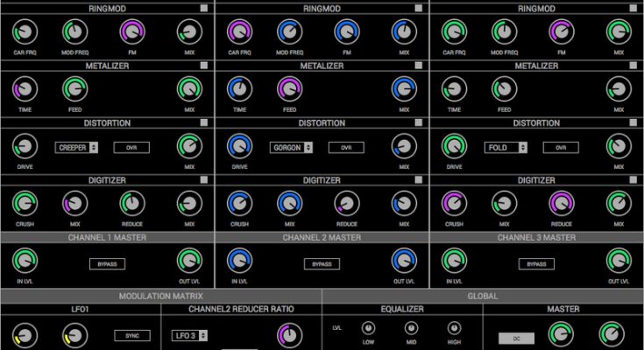Click the channel 1 Ringmod CAR FRQ knob

(25, 32)
